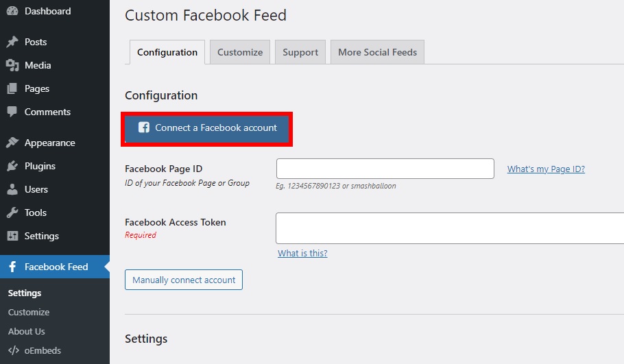Screen dimensions: 624x364
Task: Click the Posts pushpin icon
Action: point(12,43)
